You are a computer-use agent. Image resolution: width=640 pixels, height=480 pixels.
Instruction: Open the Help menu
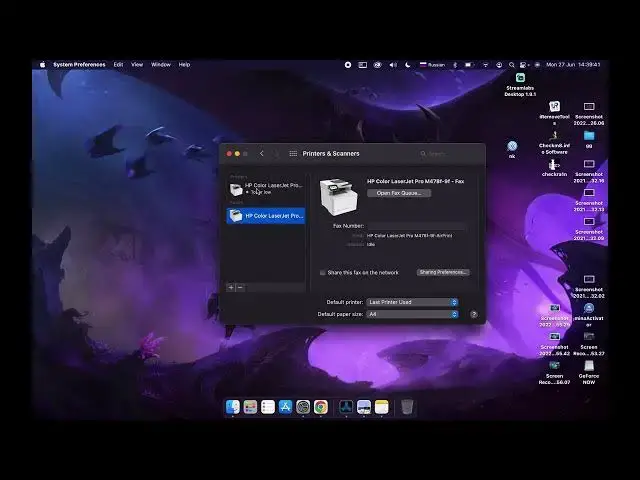pyautogui.click(x=184, y=64)
